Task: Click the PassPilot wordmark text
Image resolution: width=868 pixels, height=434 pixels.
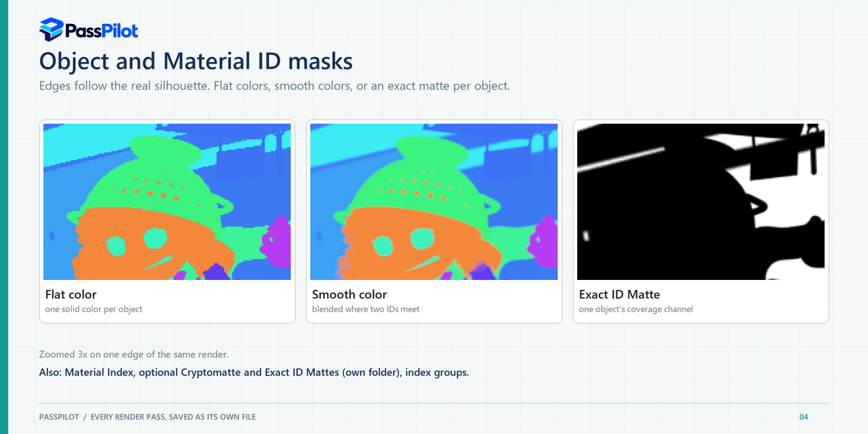Action: [x=101, y=30]
